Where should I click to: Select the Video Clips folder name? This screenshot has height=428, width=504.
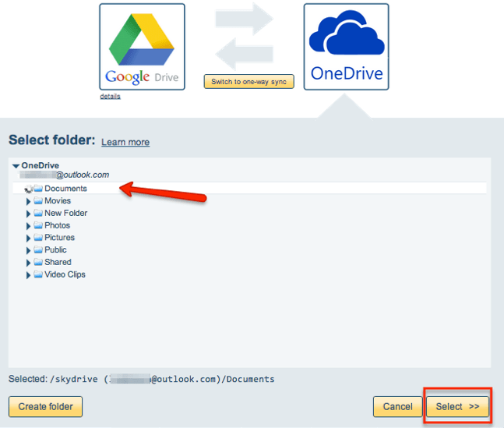pyautogui.click(x=65, y=274)
